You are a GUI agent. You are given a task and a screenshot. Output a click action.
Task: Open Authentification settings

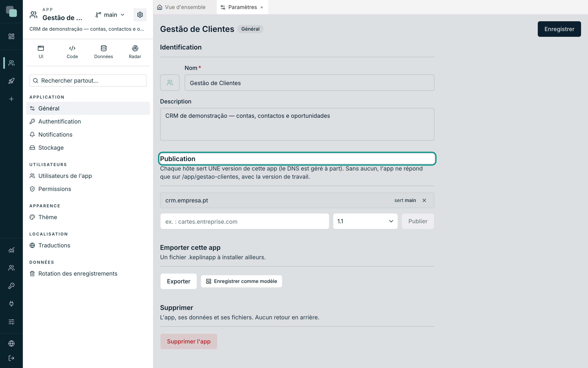click(88, 121)
